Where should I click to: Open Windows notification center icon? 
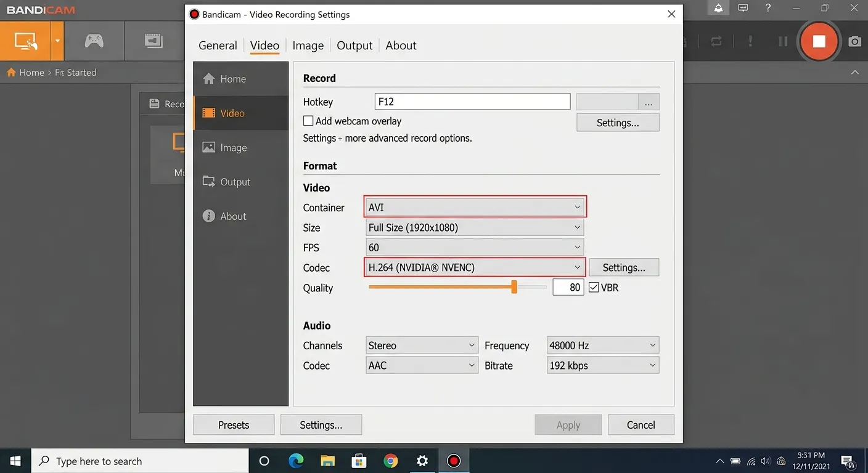[x=847, y=461]
